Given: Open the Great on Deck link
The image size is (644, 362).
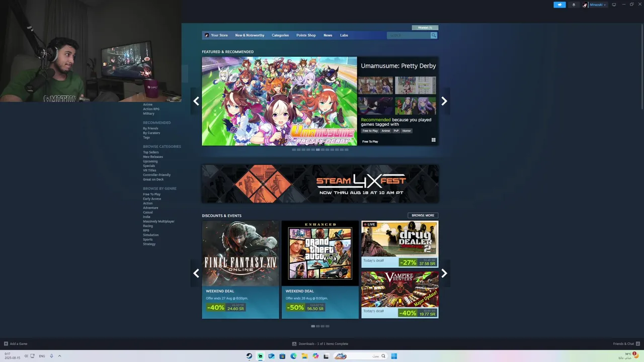Looking at the screenshot, I should click(x=153, y=179).
